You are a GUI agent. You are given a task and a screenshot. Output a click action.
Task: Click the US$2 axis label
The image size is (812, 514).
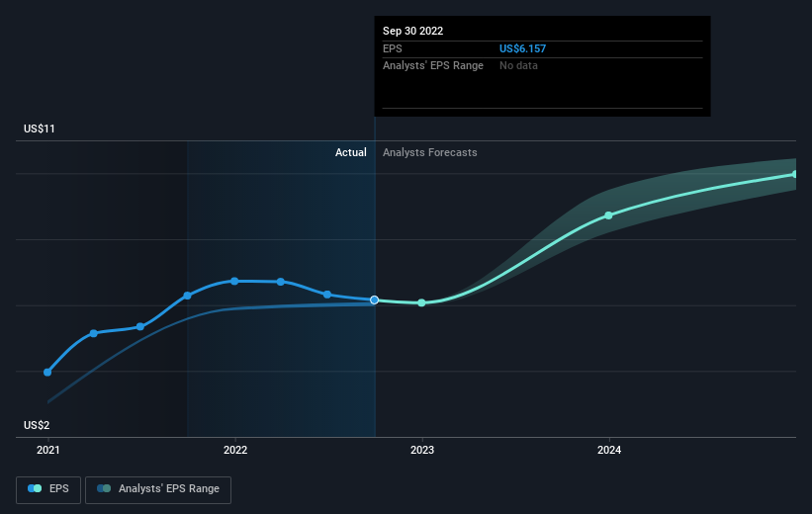click(x=37, y=425)
